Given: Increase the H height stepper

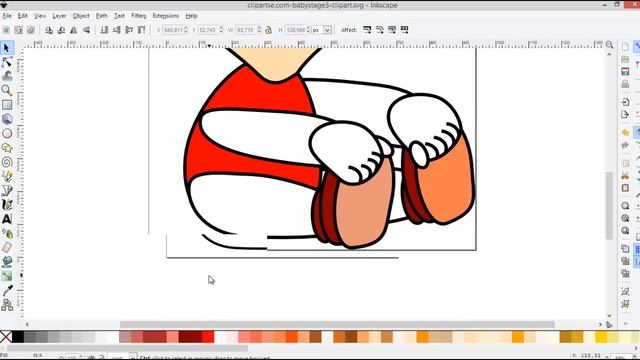Looking at the screenshot, I should click(x=309, y=28).
